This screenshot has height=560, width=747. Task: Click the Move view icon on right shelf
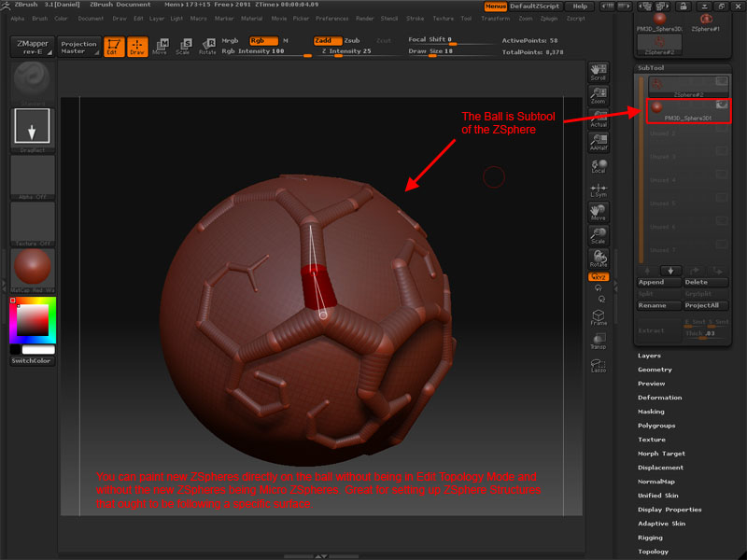[x=599, y=213]
